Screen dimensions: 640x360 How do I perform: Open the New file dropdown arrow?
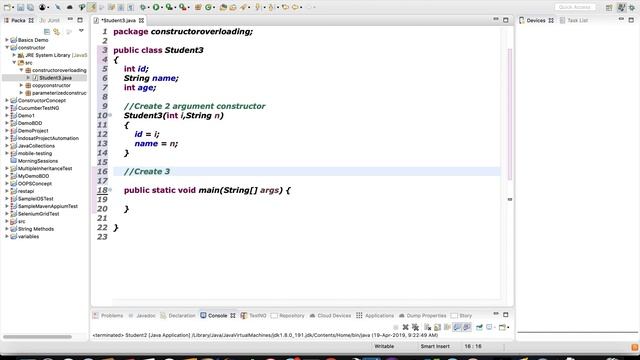(x=13, y=8)
